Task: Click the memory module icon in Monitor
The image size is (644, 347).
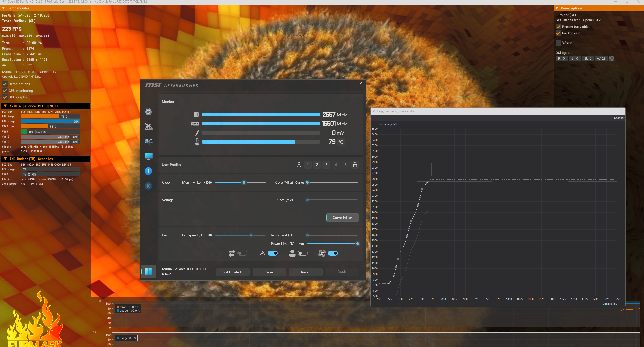Action: (x=195, y=124)
